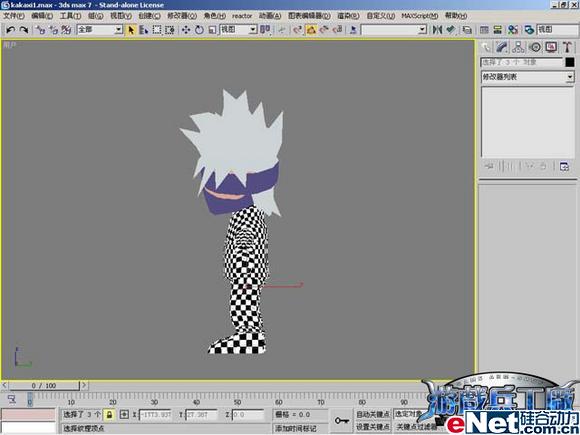The image size is (580, 435).
Task: Expand the 修改器列表 modifier list dropdown
Action: pos(527,77)
